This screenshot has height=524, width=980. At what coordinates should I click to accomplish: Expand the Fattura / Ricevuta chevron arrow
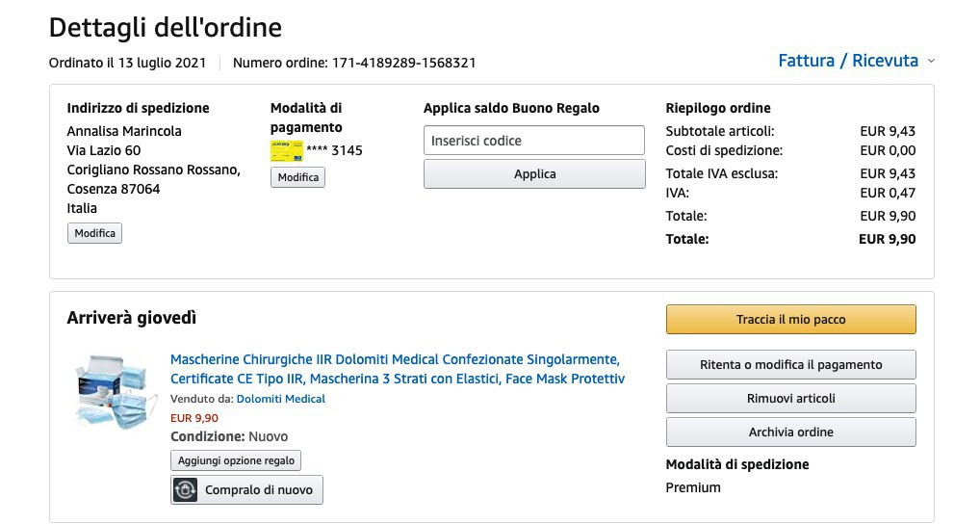tap(931, 61)
